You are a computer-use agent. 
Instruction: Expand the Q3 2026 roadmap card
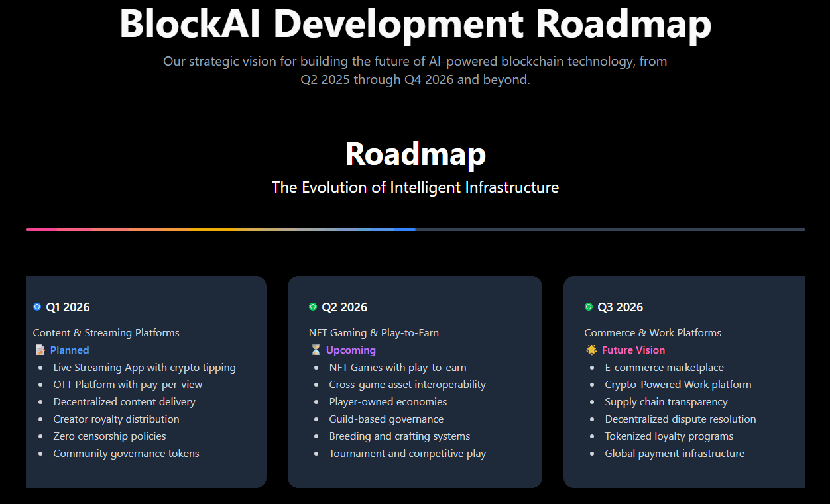(x=684, y=381)
